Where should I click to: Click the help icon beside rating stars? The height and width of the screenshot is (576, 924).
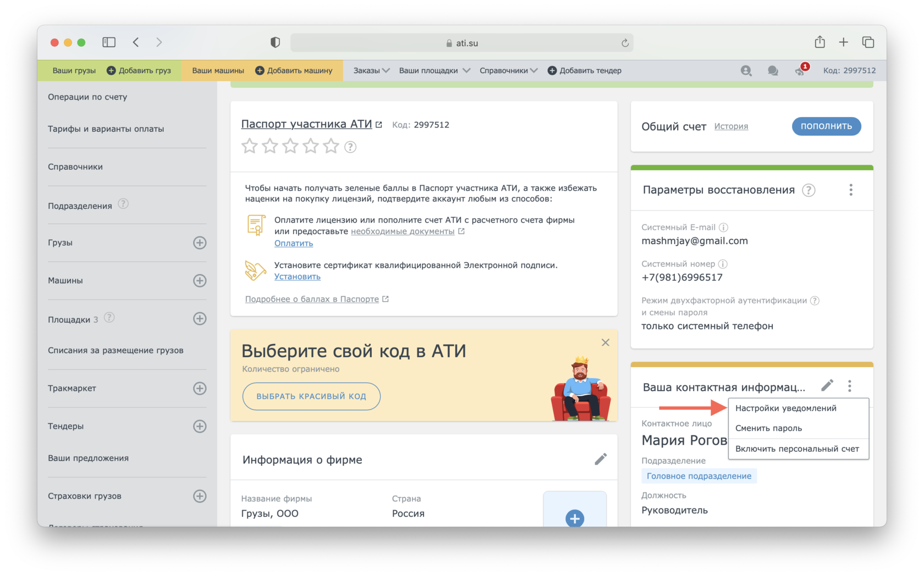350,147
